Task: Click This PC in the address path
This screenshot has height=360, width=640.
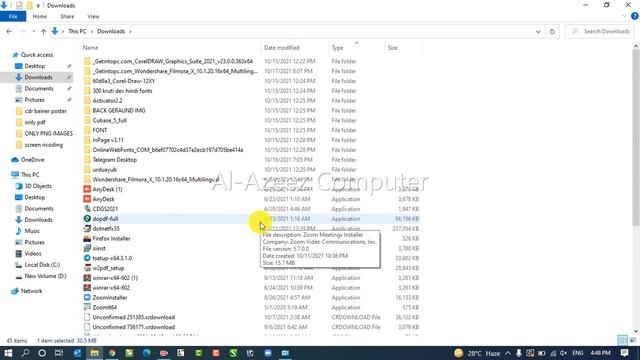Action: [77, 31]
